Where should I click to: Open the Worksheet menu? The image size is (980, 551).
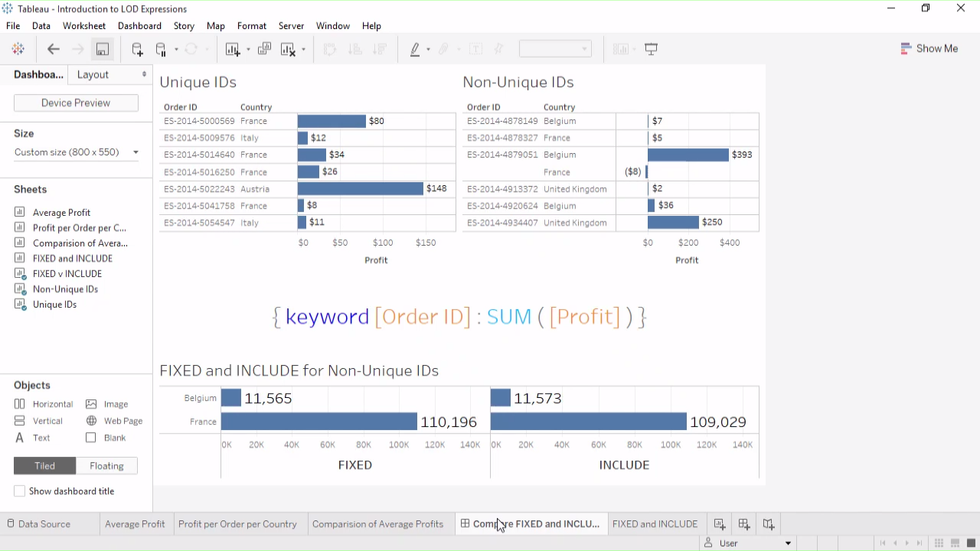tap(84, 25)
